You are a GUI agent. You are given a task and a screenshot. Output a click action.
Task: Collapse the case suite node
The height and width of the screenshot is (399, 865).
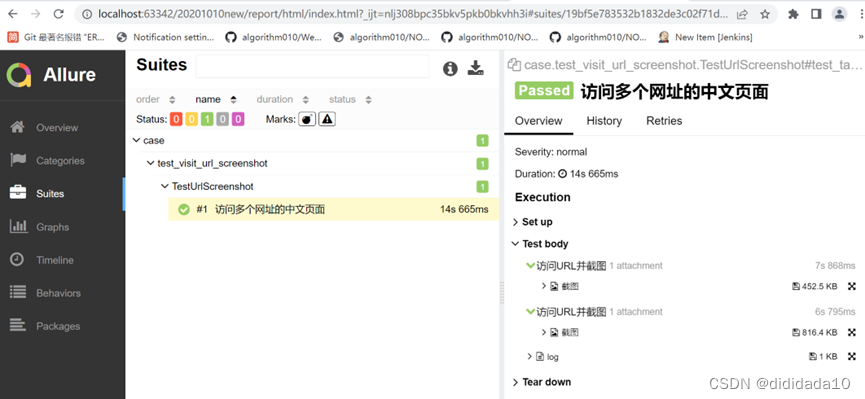coord(136,140)
